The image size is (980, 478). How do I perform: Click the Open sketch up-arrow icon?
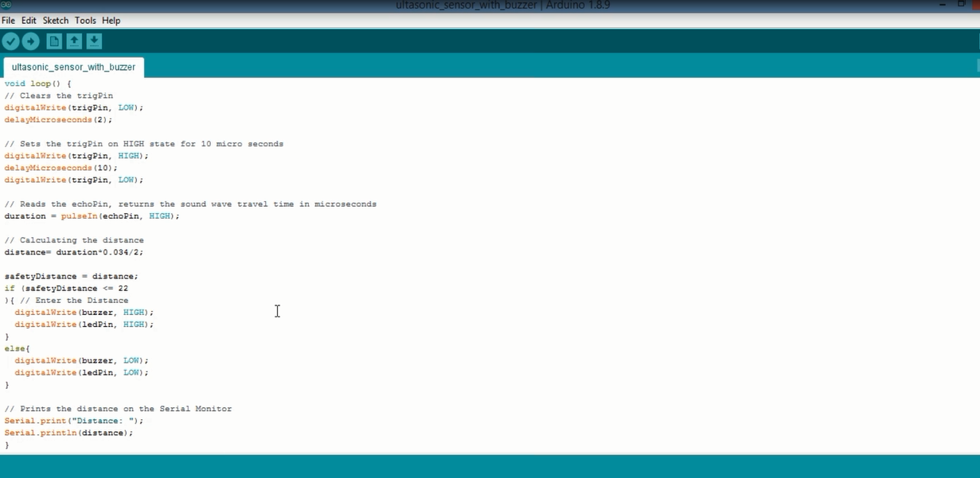click(x=74, y=41)
